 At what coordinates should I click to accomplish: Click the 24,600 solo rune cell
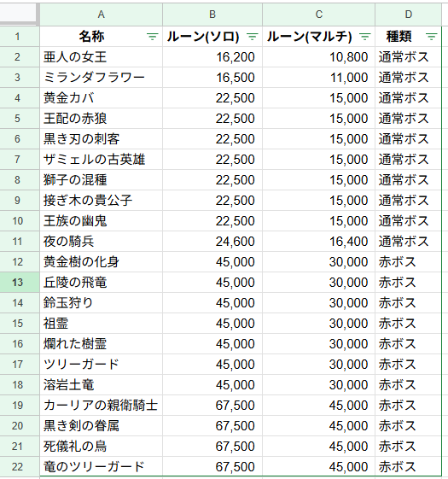click(x=212, y=242)
